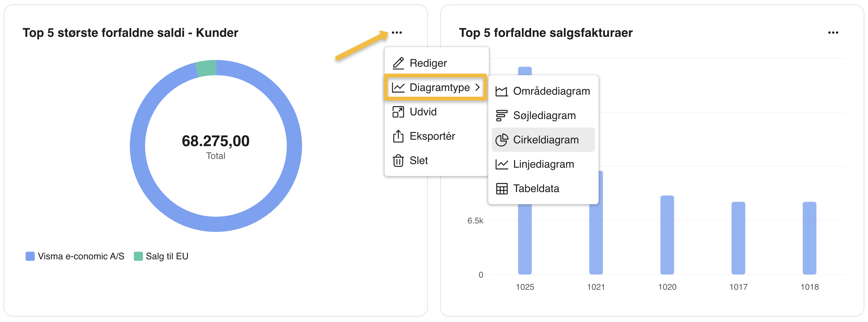Click the area chart icon for Områdediagram
This screenshot has height=322, width=868.
(501, 91)
